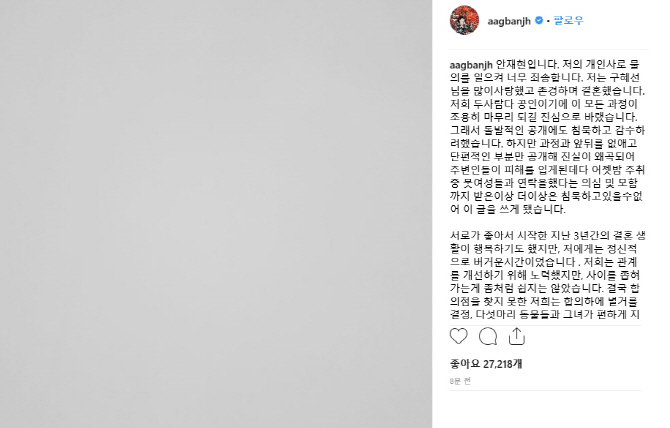Click the blank gray post image area
The width and height of the screenshot is (670, 428).
pyautogui.click(x=216, y=214)
